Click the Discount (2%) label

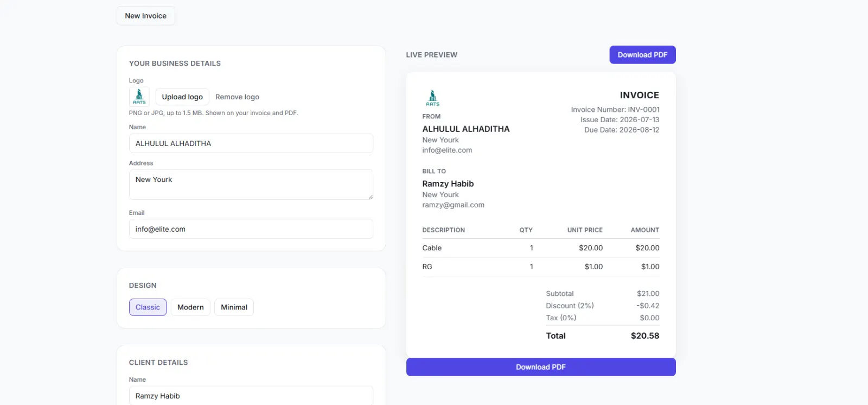[570, 306]
